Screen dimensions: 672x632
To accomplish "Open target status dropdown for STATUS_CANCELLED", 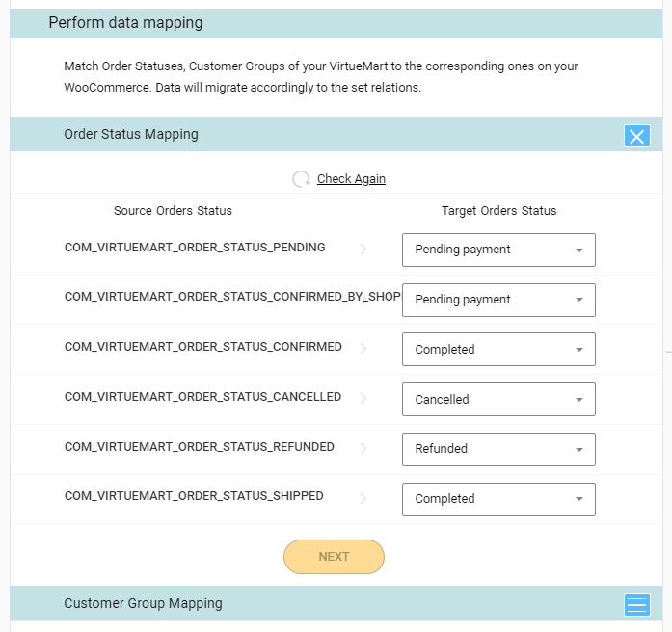I will [498, 399].
